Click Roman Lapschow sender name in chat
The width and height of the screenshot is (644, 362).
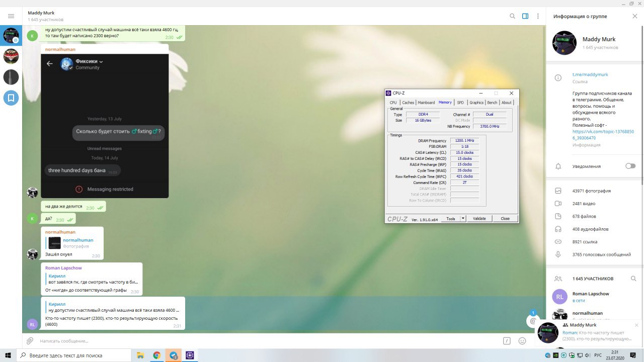[63, 268]
